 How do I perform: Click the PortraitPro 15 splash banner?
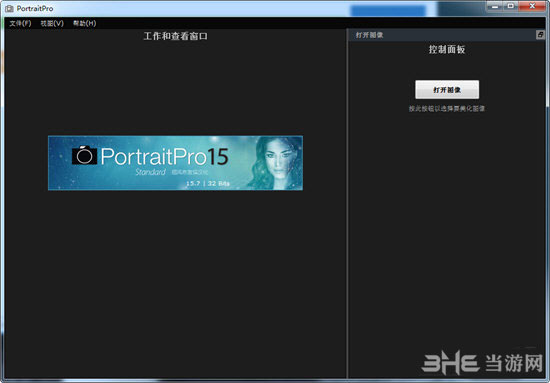(175, 163)
